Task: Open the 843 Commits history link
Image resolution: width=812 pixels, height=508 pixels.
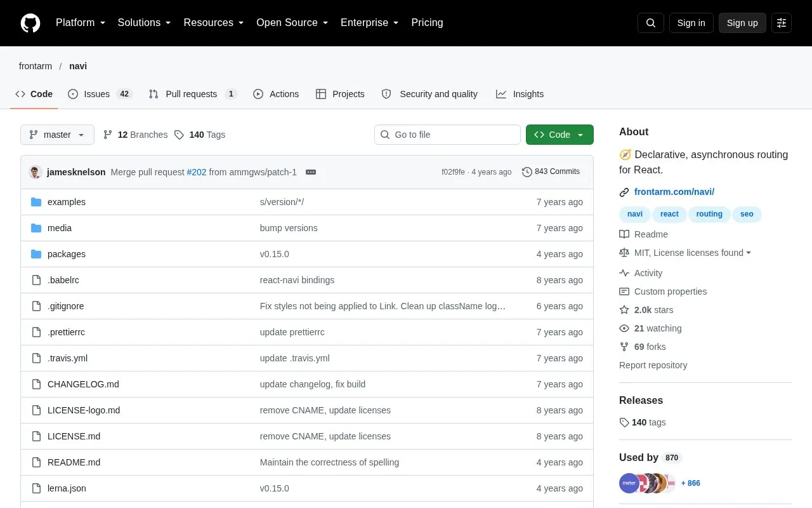Action: click(551, 172)
